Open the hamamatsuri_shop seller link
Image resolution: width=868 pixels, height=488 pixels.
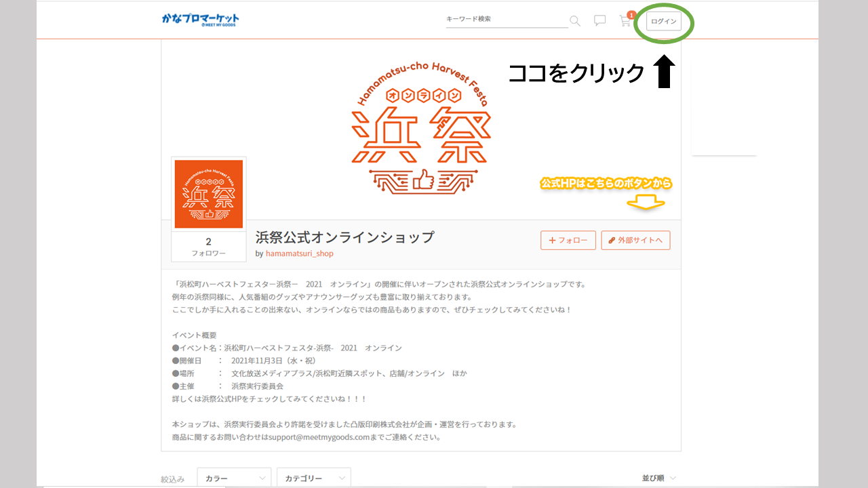[299, 253]
